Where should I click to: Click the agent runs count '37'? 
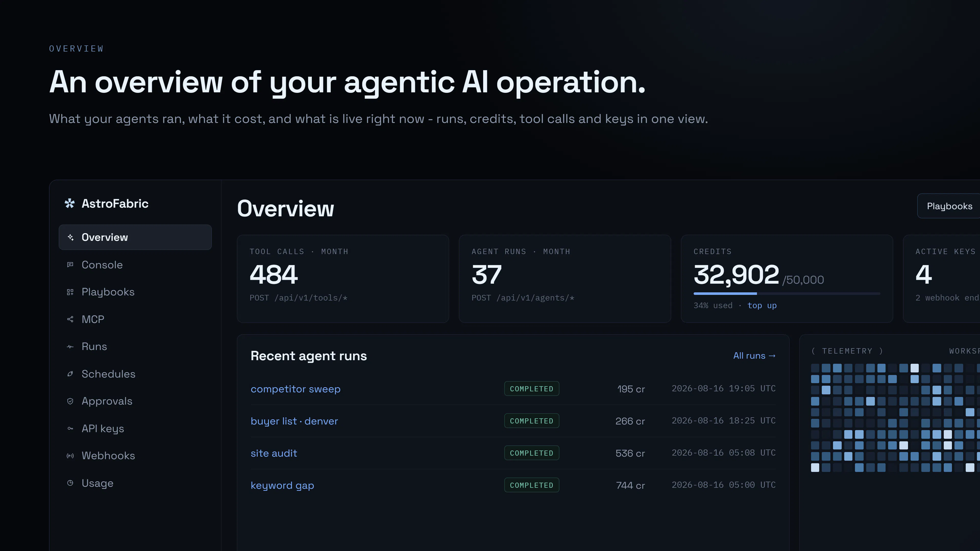(x=487, y=274)
